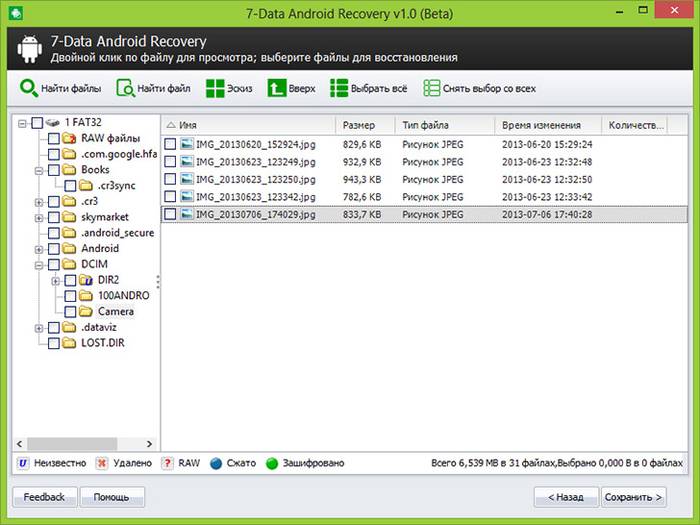The image size is (700, 525).
Task: Collapse the DCIM folder node
Action: tap(39, 264)
